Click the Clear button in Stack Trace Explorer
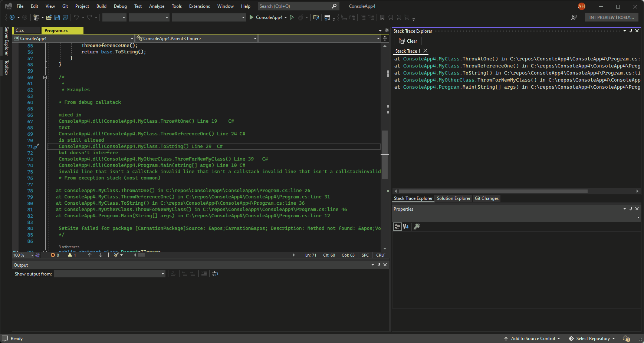Viewport: 644px width, 343px height. tap(408, 41)
